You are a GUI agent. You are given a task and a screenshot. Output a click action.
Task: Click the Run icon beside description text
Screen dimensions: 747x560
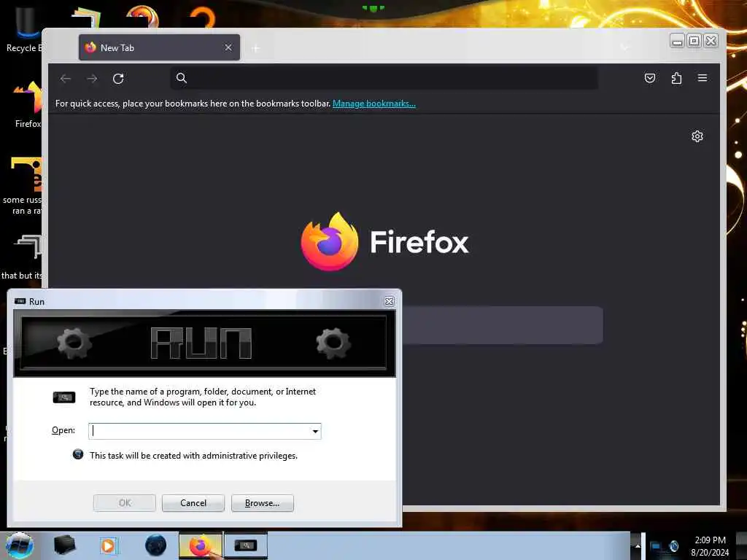tap(64, 397)
